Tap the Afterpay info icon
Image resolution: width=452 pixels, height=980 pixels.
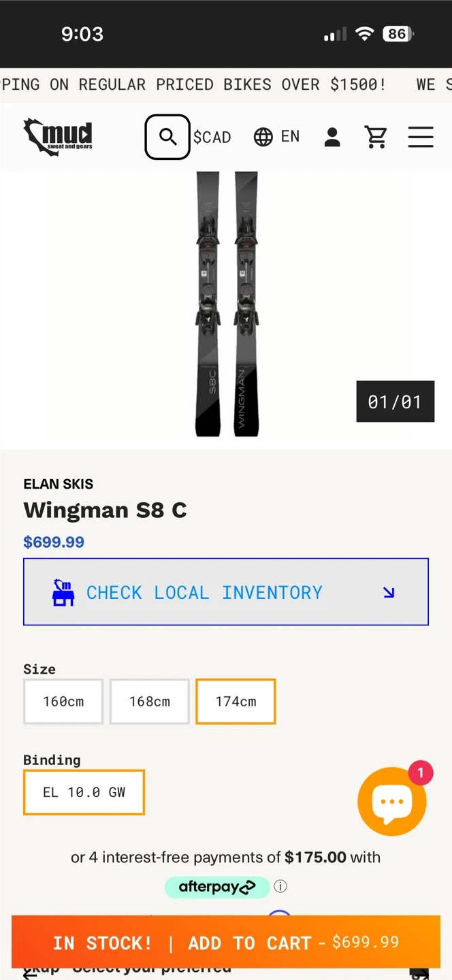tap(280, 886)
